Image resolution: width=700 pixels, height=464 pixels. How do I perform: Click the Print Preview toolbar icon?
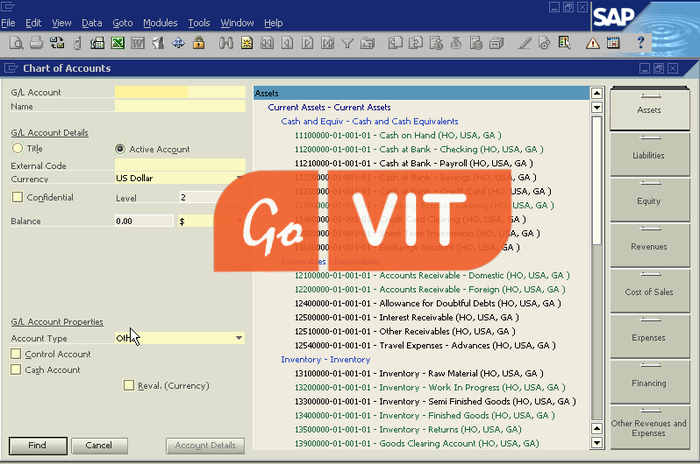pos(17,43)
